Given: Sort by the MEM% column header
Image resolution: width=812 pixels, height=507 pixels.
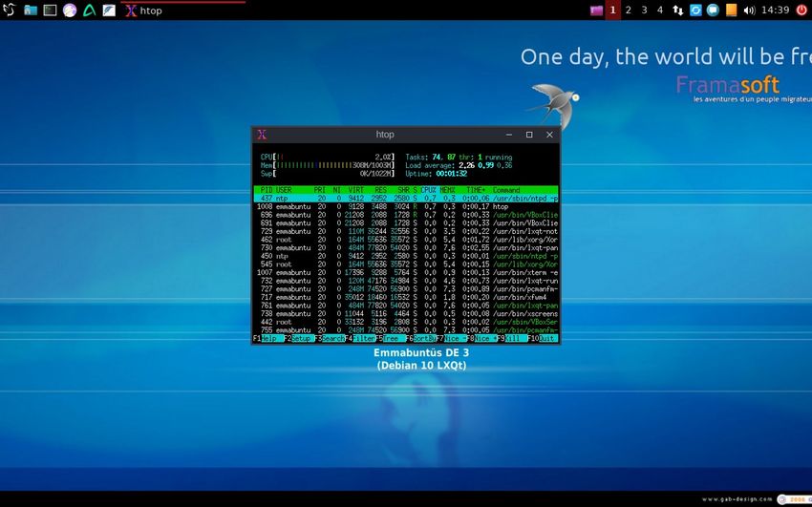Looking at the screenshot, I should click(x=447, y=190).
